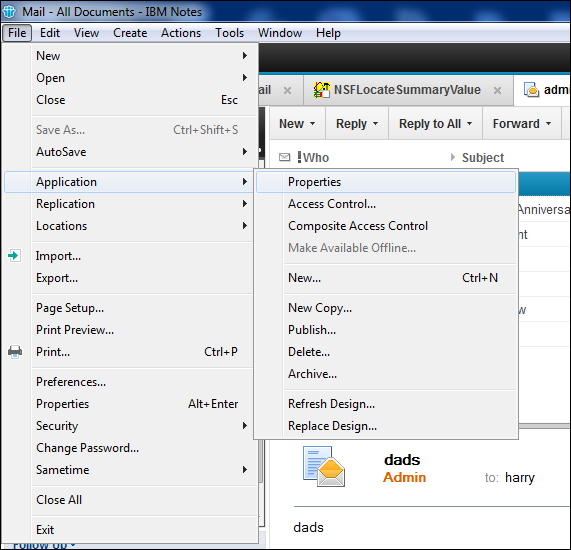Sort by the Subject column header

click(483, 158)
